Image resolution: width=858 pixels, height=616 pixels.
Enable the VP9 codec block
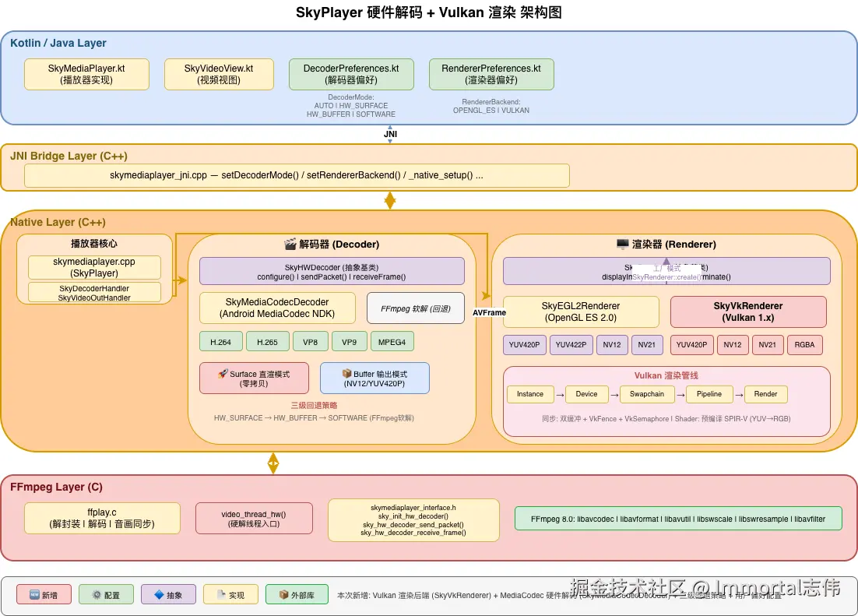point(349,341)
